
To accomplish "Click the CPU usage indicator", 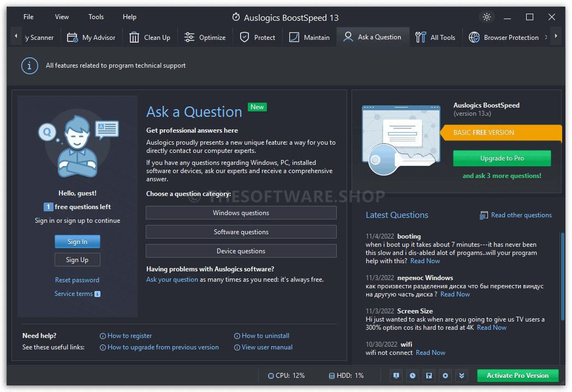I will coord(287,376).
